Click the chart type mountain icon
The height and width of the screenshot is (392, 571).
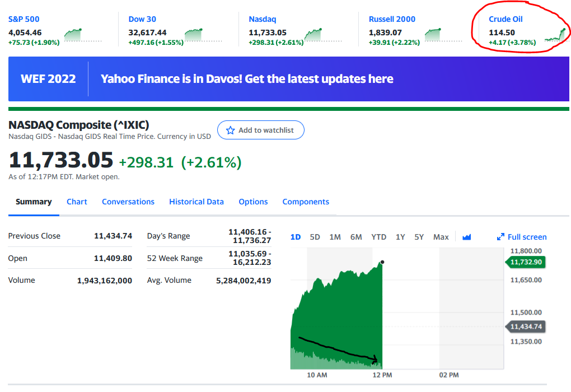coord(466,237)
